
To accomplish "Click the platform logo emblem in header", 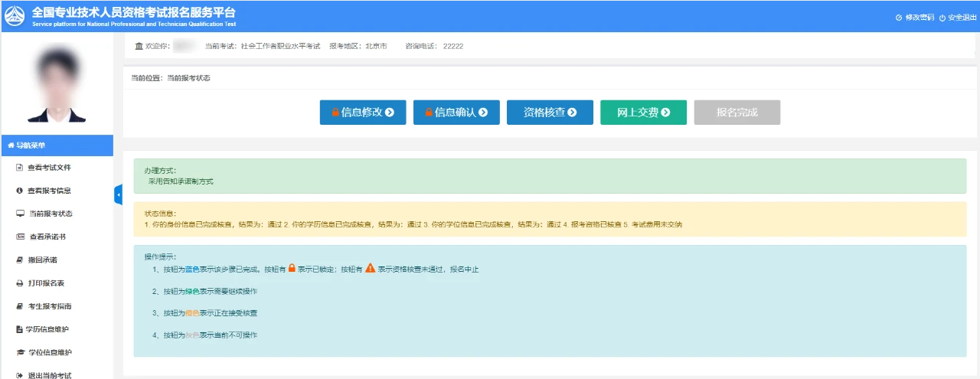I will (x=15, y=16).
